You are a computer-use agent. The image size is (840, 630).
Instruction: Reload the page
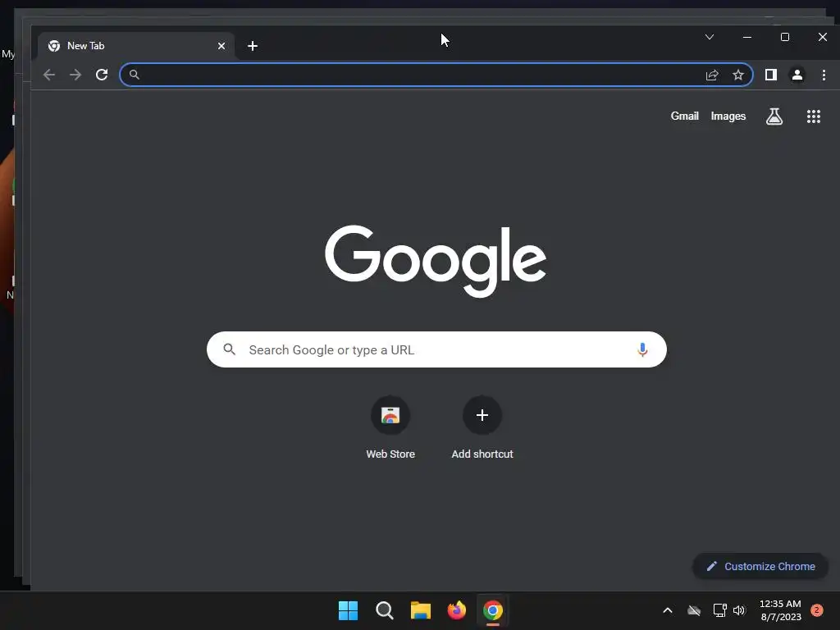pyautogui.click(x=102, y=75)
